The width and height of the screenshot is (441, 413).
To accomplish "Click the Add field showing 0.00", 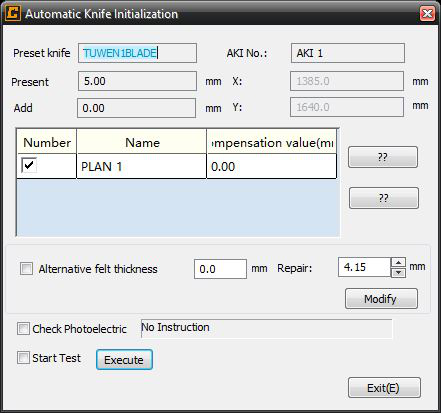I will coord(136,108).
